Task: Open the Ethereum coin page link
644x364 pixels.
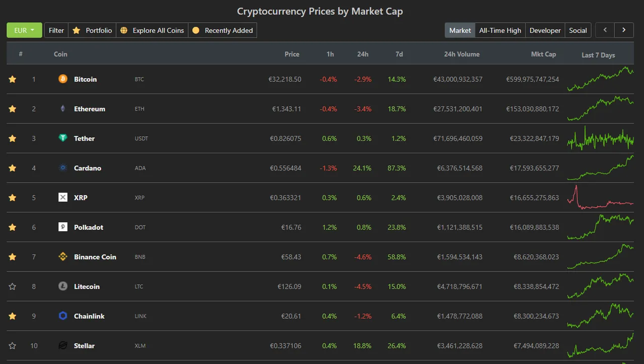Action: (90, 109)
